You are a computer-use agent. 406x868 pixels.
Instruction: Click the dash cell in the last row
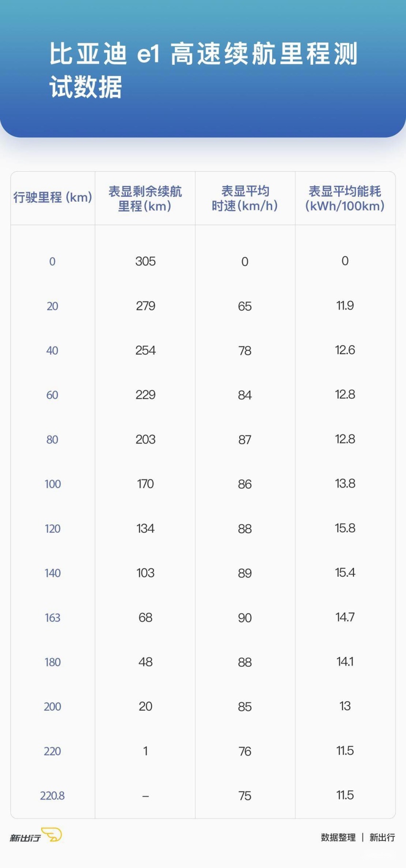[x=145, y=796]
